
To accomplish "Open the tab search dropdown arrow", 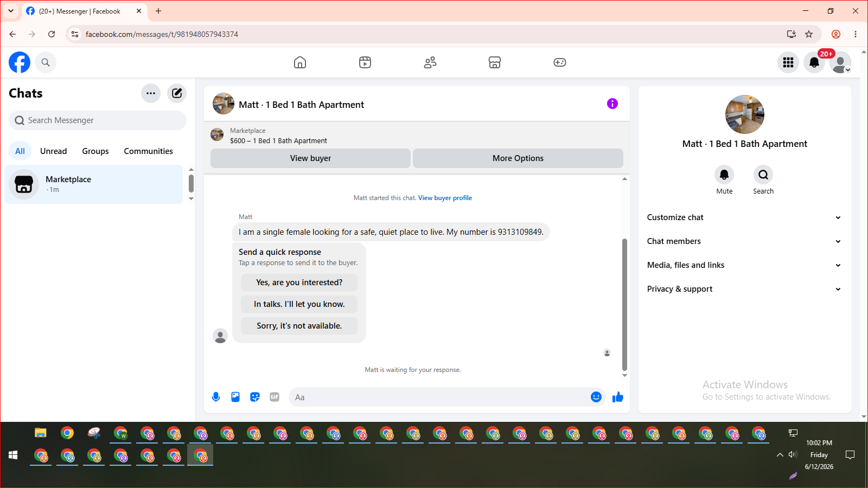I will (11, 11).
